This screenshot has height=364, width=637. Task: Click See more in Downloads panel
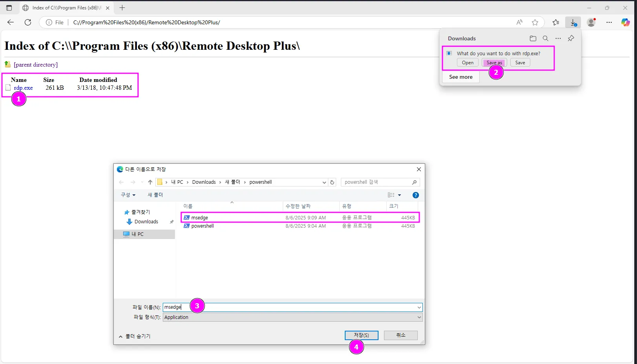[461, 77]
